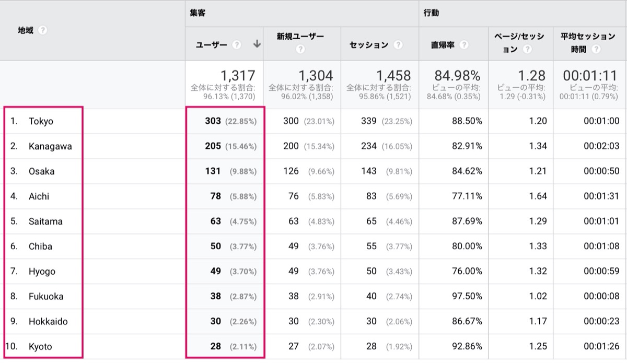Screen dimensions: 627x364
Task: Sort by 新規ユーザー column header
Action: pos(300,37)
